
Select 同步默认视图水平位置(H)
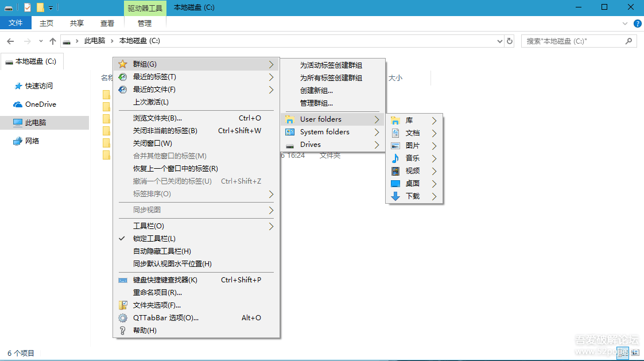click(196, 263)
